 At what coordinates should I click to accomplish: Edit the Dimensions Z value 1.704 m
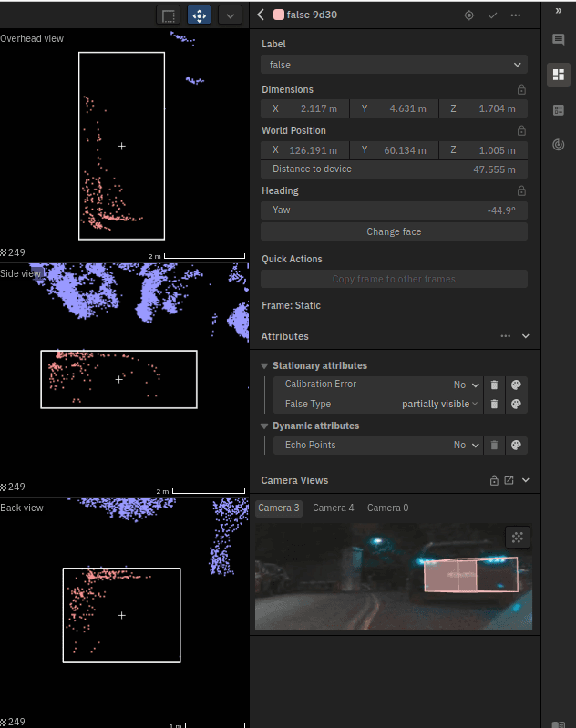[484, 108]
